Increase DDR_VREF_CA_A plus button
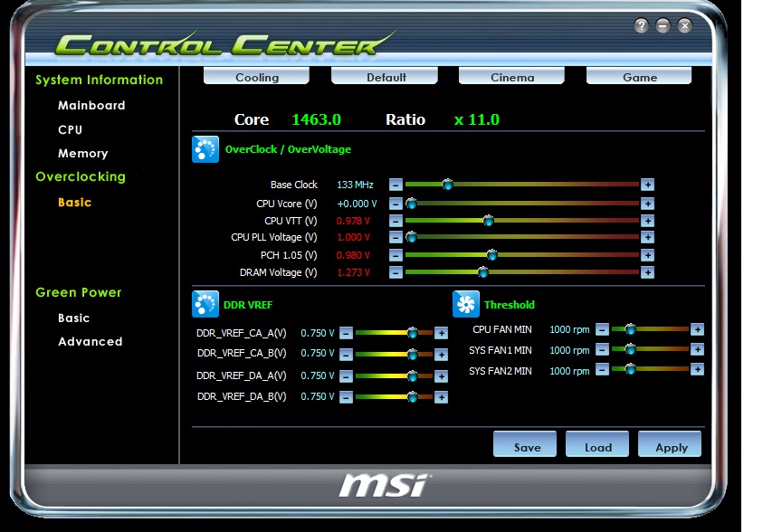This screenshot has height=532, width=782. pyautogui.click(x=441, y=333)
